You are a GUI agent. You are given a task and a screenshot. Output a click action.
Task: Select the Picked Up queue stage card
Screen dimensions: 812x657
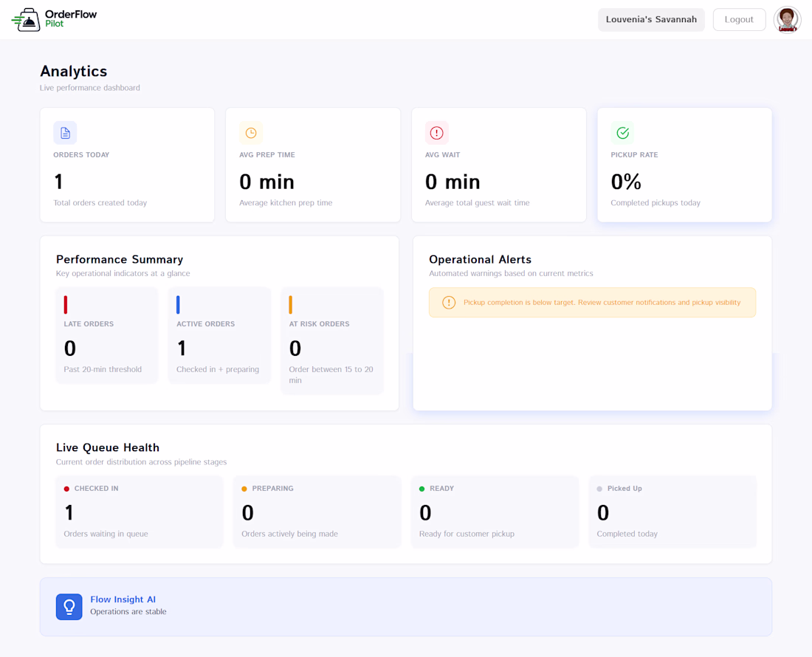coord(672,512)
